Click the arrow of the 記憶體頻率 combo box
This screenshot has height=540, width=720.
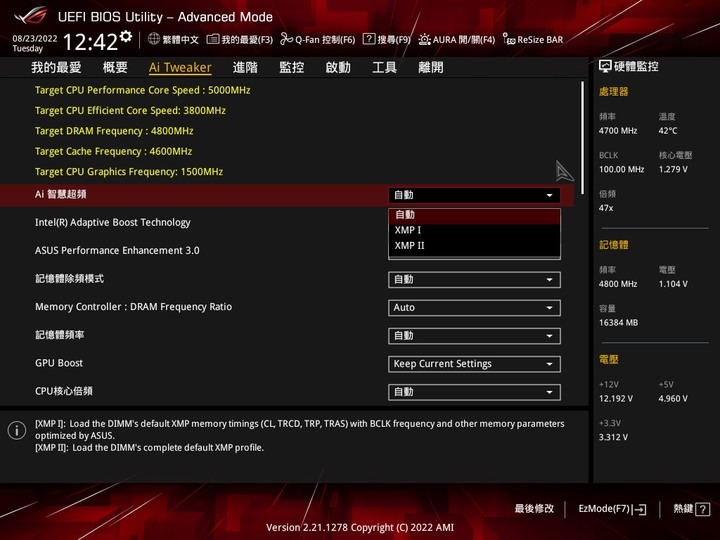[x=549, y=336]
